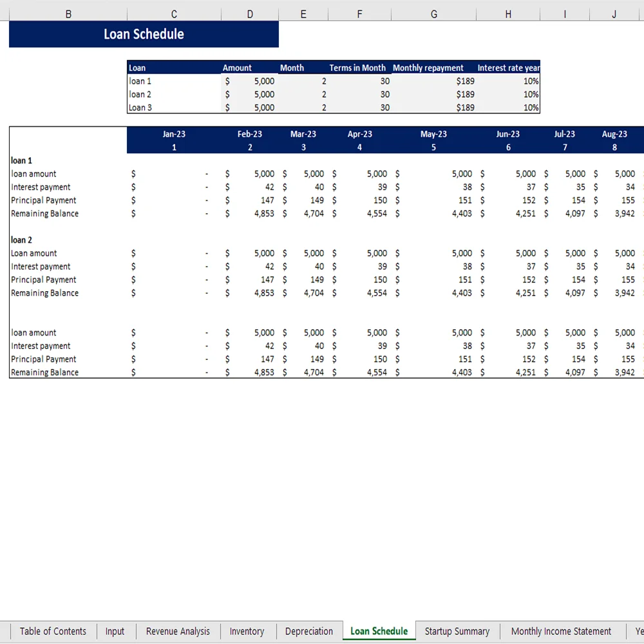Click the Jul-23 month header

click(x=565, y=134)
